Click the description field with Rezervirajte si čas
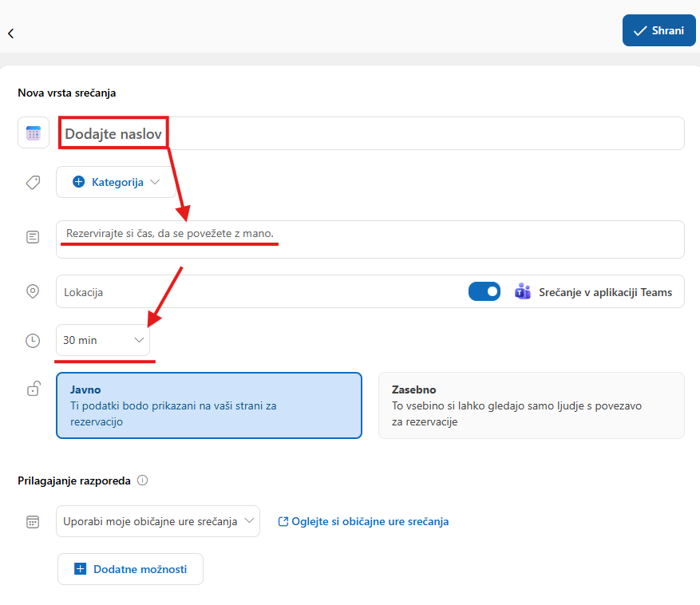The width and height of the screenshot is (700, 605). (x=370, y=239)
